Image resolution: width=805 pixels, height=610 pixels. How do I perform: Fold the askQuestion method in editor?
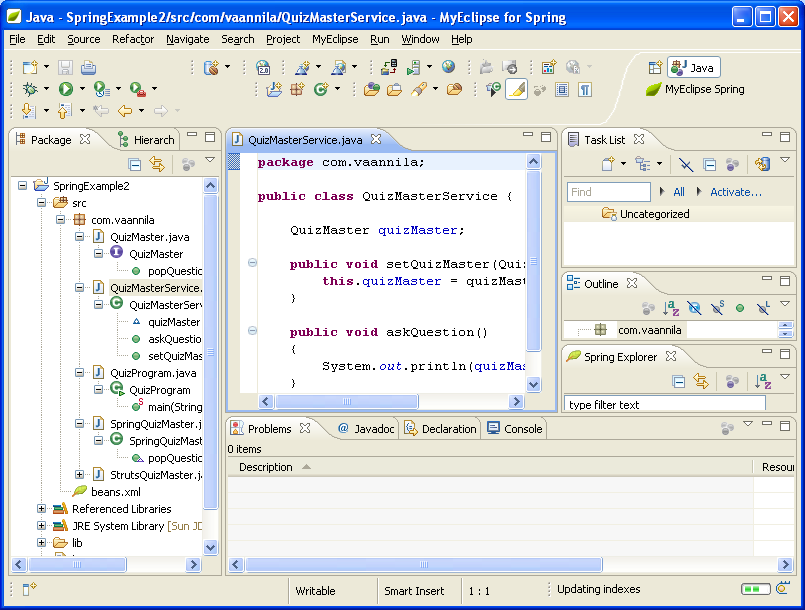(252, 331)
